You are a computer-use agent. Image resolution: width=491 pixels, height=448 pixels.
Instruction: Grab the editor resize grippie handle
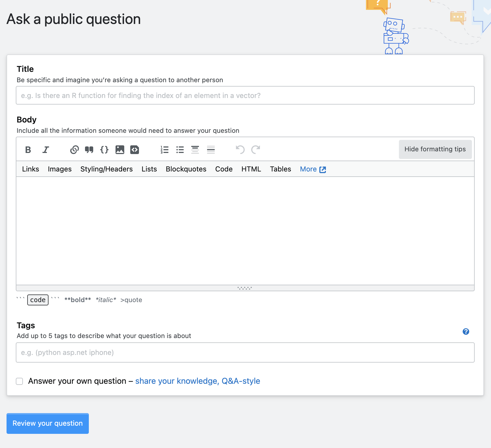click(x=245, y=288)
